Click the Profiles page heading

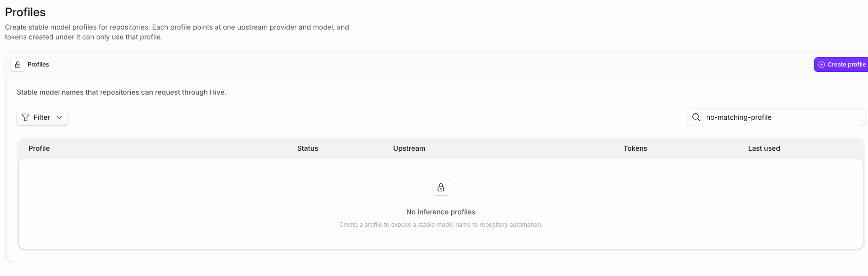coord(25,12)
